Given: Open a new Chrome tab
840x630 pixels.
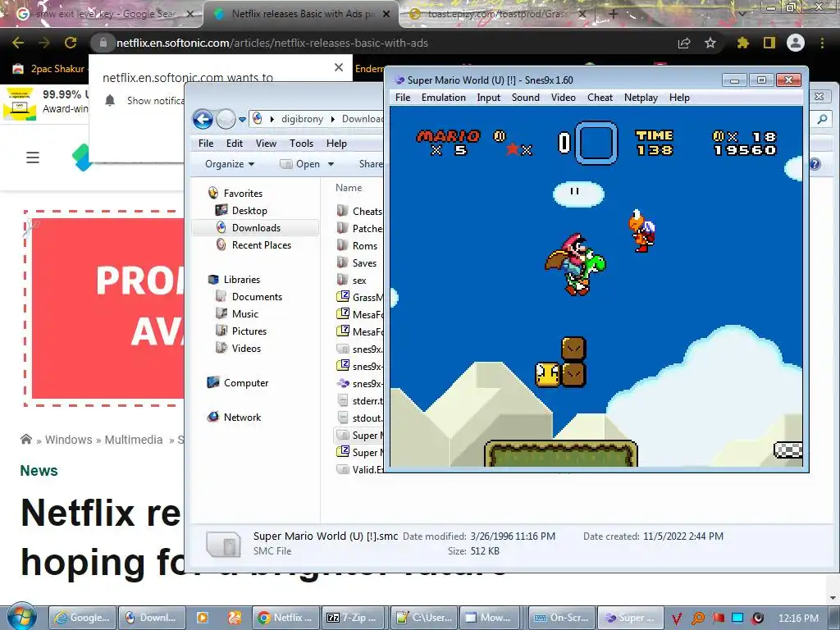Looking at the screenshot, I should tap(614, 14).
